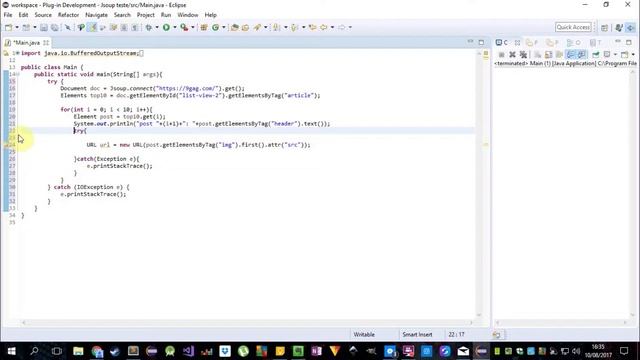Open the Project menu
The width and height of the screenshot is (640, 360).
click(146, 15)
